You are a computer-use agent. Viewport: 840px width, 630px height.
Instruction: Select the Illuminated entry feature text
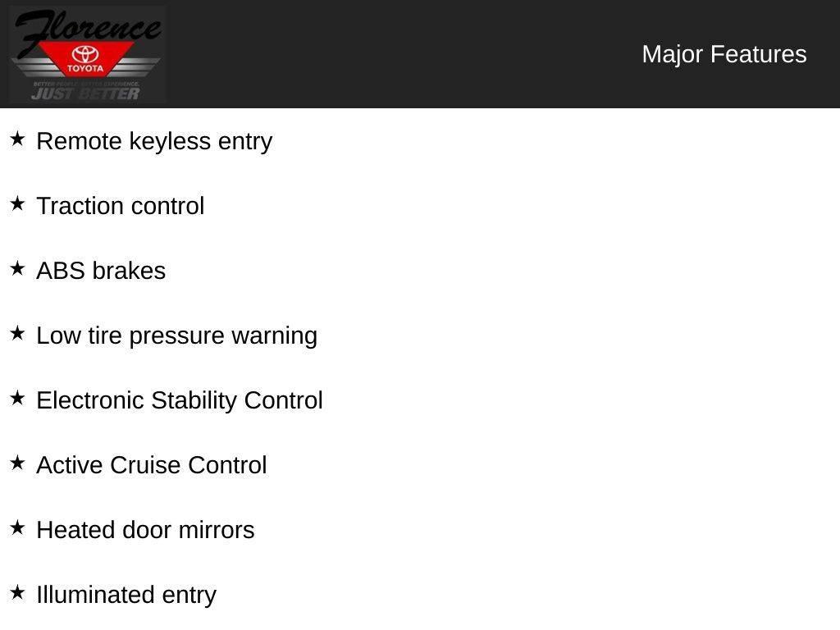126,595
